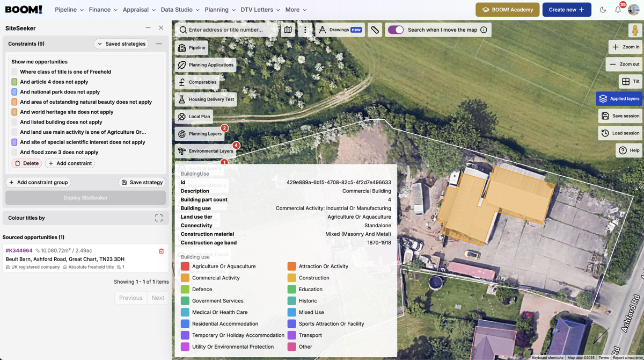Open notifications bell

pyautogui.click(x=618, y=10)
